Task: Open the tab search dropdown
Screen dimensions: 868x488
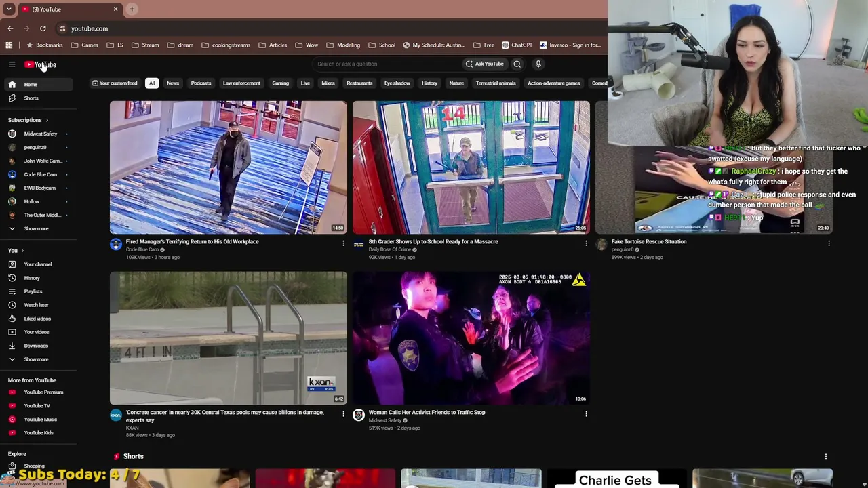Action: (9, 9)
